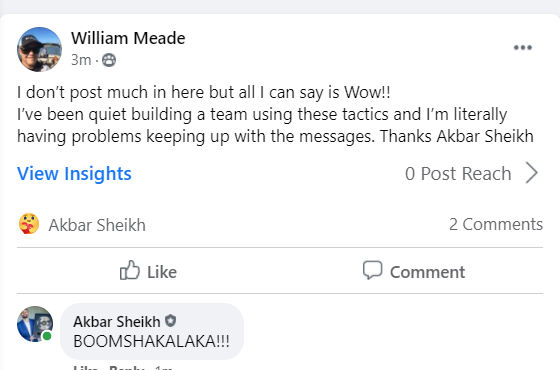The image size is (560, 370).
Task: Click the care reaction emoji icon
Action: 29,224
